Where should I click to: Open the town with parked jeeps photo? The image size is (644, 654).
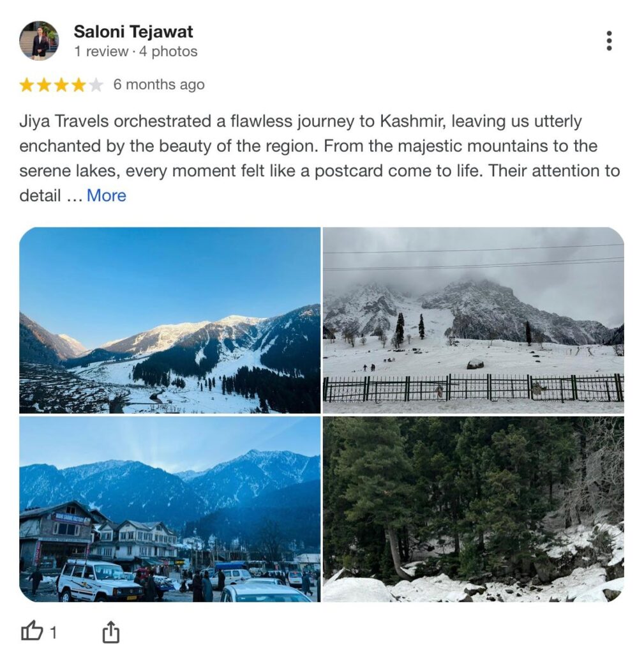coord(170,509)
